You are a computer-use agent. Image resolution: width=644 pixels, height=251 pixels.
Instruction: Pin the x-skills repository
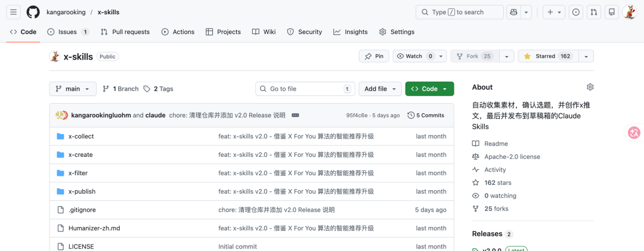[x=374, y=56]
